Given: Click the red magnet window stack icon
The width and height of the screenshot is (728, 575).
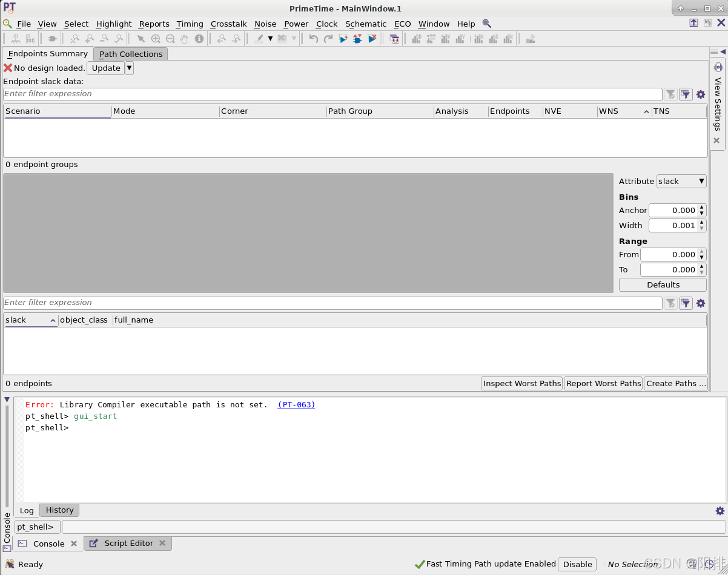Looking at the screenshot, I should click(x=394, y=39).
